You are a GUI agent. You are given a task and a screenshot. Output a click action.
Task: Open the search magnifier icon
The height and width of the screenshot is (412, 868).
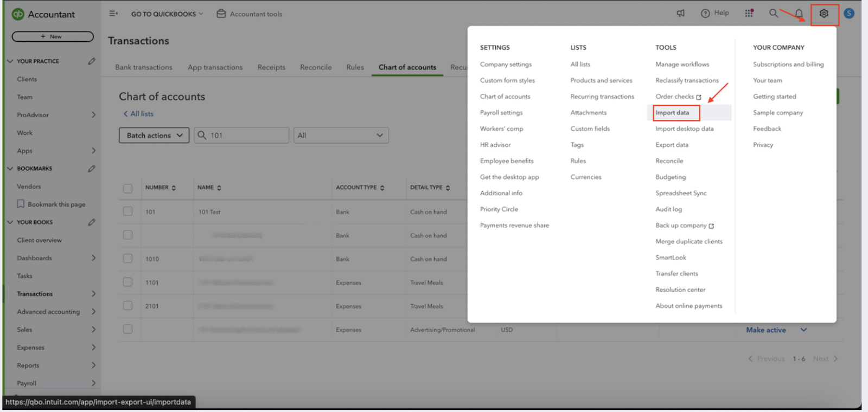tap(774, 13)
